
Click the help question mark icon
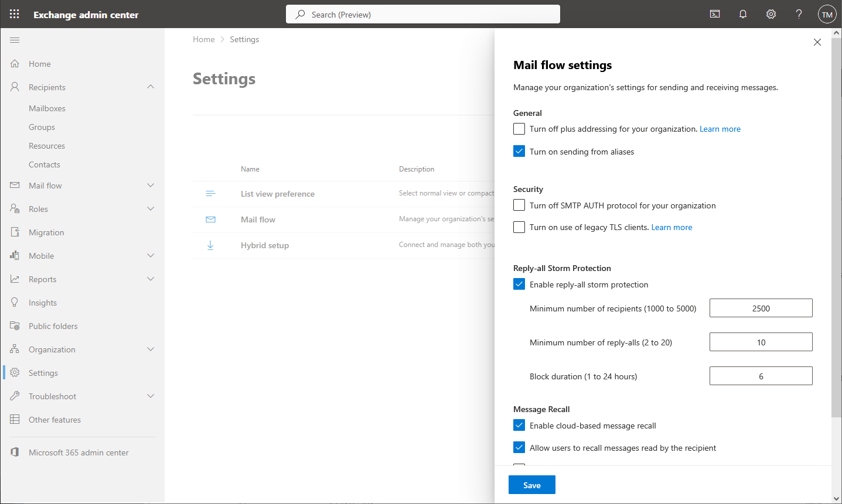(799, 14)
